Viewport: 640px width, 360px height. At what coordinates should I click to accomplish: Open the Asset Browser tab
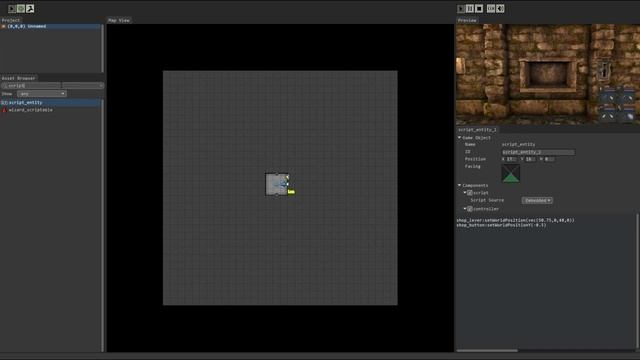(19, 78)
